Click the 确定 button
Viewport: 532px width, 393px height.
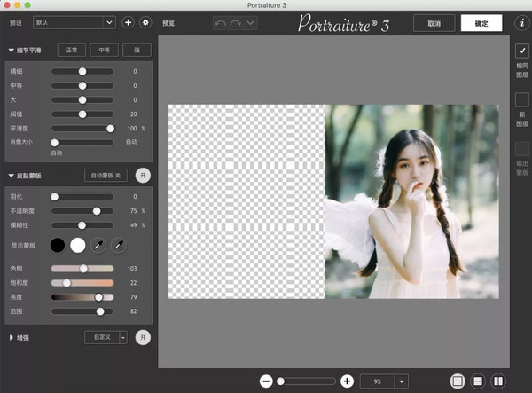(x=481, y=23)
